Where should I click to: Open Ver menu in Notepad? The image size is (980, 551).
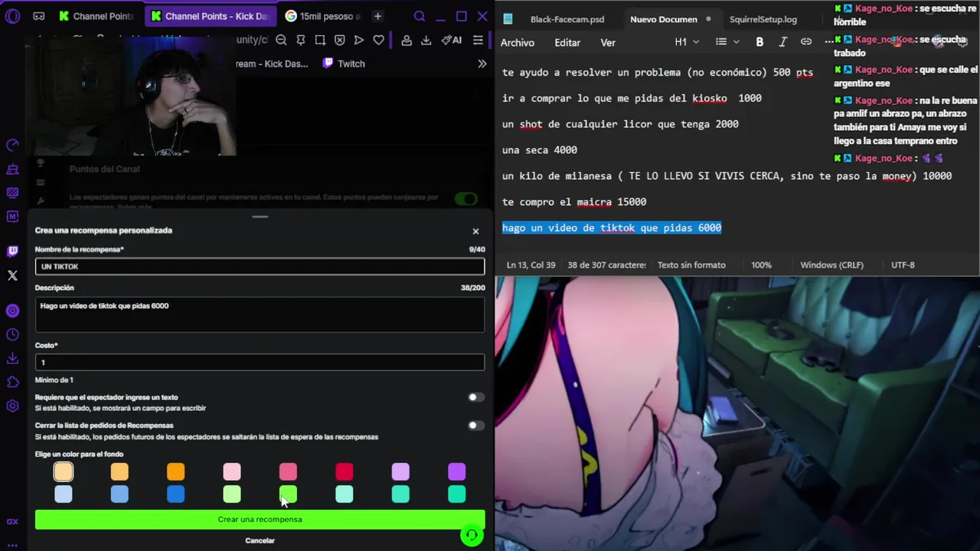pyautogui.click(x=608, y=42)
